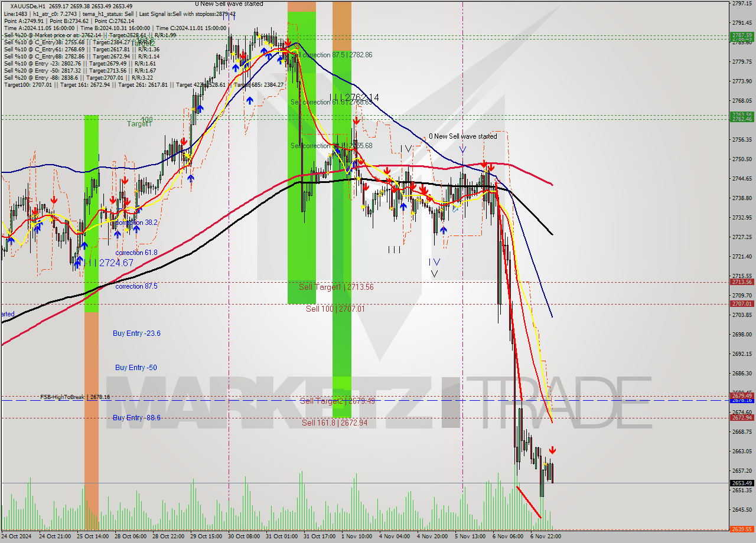The image size is (756, 543).
Task: Click the '6 Nov 06:00' time axis label
Action: (508, 537)
